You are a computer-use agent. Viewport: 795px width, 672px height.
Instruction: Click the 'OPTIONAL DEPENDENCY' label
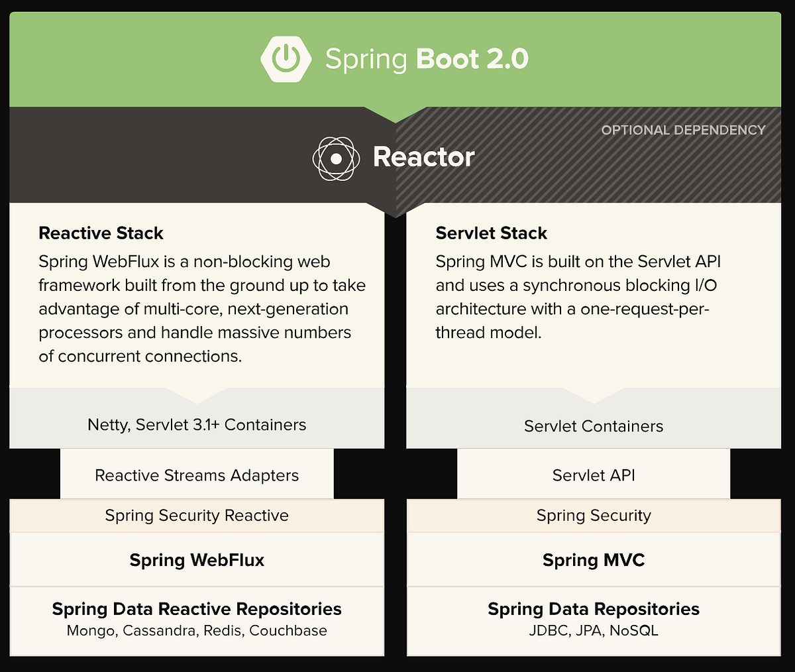pos(683,130)
